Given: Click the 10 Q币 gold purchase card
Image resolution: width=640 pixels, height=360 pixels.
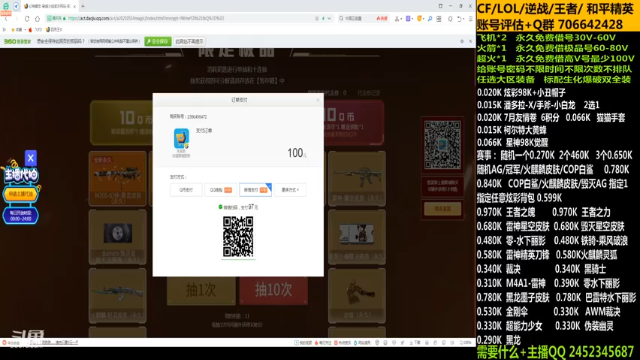Looking at the screenshot, I should tap(122, 123).
